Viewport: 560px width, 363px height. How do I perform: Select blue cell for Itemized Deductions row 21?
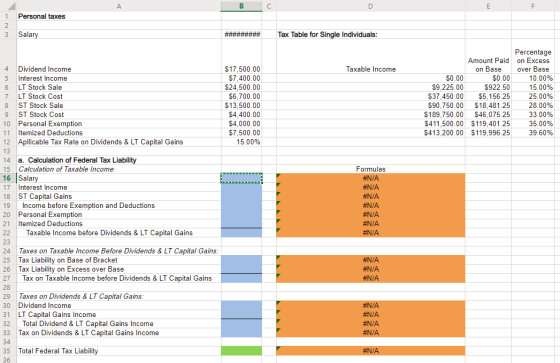pos(241,224)
